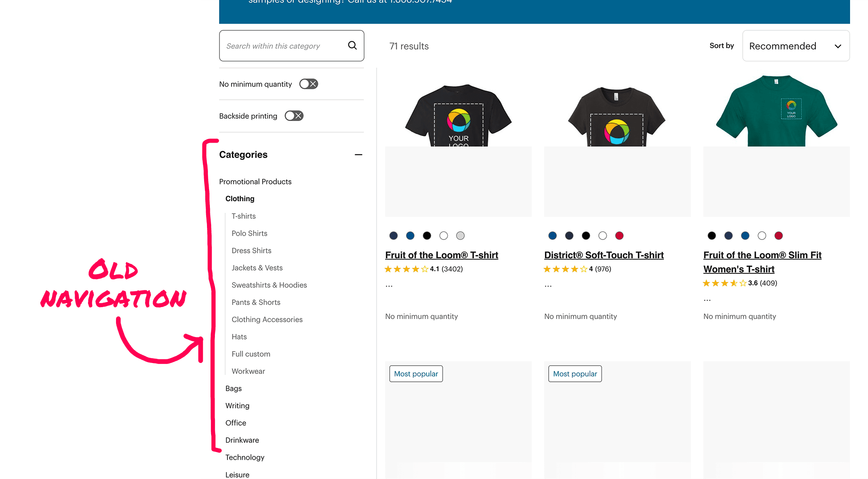Select the white swatch on Fruit of the Loom T-shirt
Image resolution: width=868 pixels, height=479 pixels.
coord(444,236)
